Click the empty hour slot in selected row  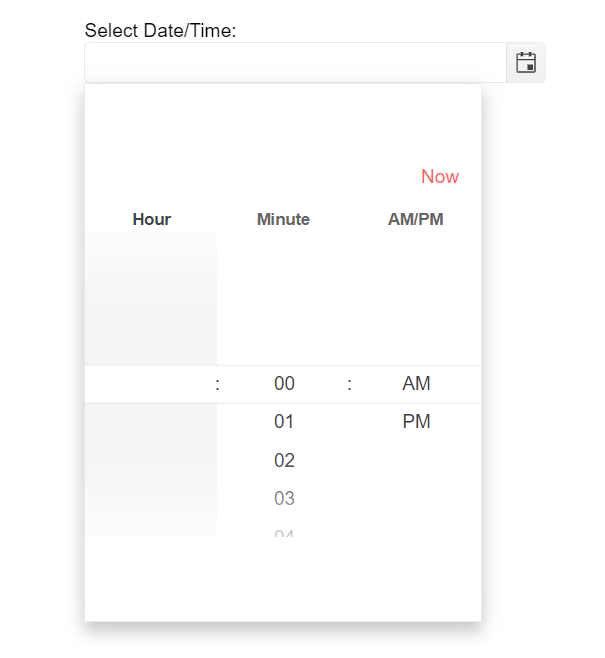151,384
